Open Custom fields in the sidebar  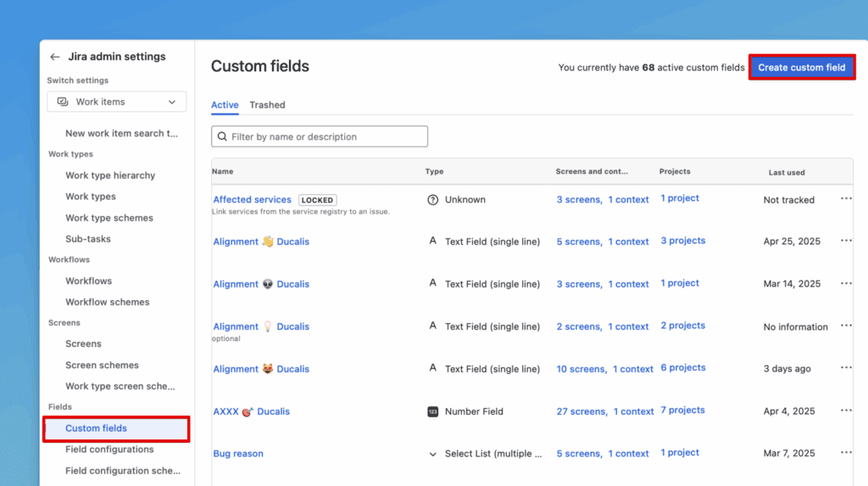[96, 428]
